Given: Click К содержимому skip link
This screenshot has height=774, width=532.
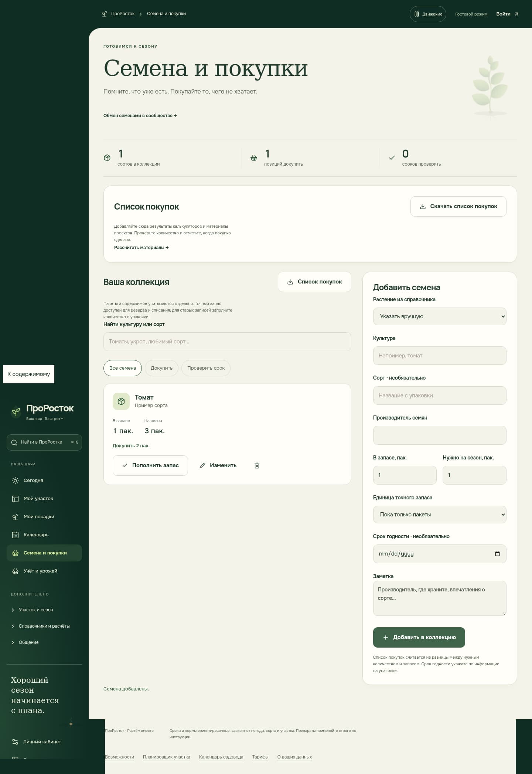Looking at the screenshot, I should 29,374.
